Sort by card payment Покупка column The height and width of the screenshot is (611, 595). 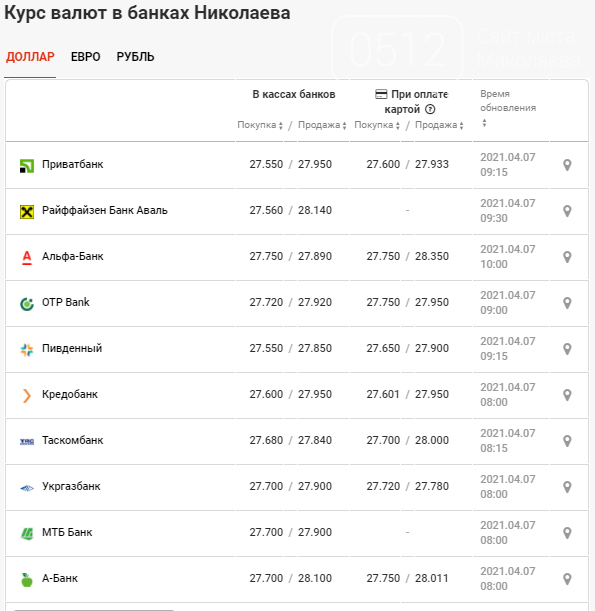click(377, 125)
